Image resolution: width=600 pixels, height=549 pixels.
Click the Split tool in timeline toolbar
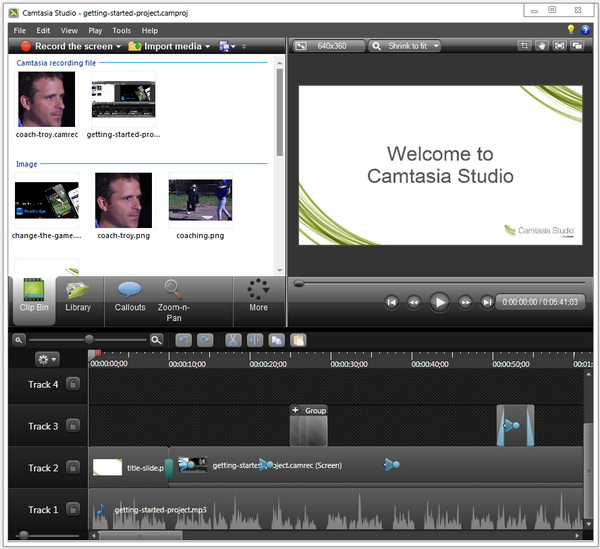(x=253, y=340)
